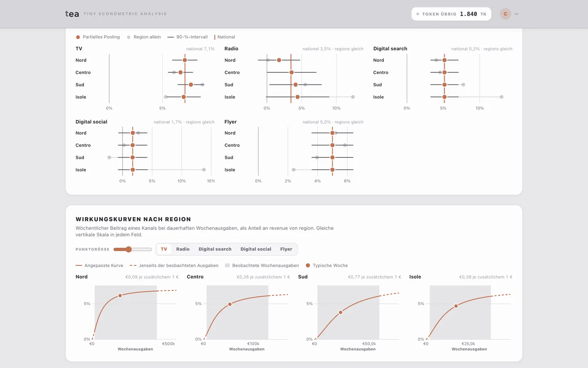
Task: Click "national 1,7% · regions gleich" text
Action: pyautogui.click(x=184, y=122)
